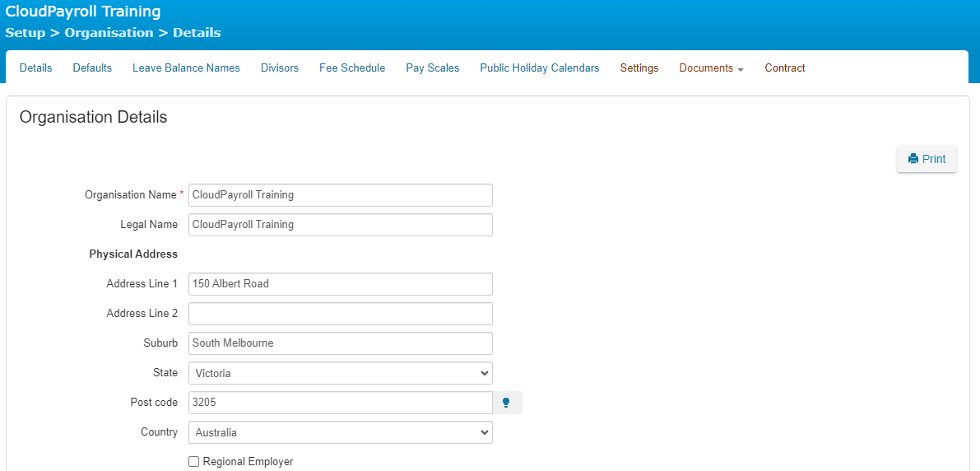980x471 pixels.
Task: Click the Regional Employer label text
Action: (248, 462)
